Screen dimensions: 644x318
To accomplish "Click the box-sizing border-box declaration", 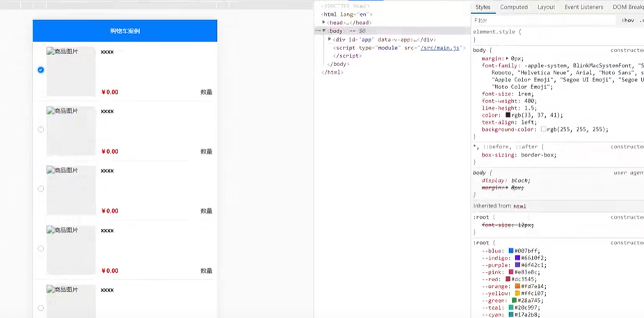I will pos(519,155).
